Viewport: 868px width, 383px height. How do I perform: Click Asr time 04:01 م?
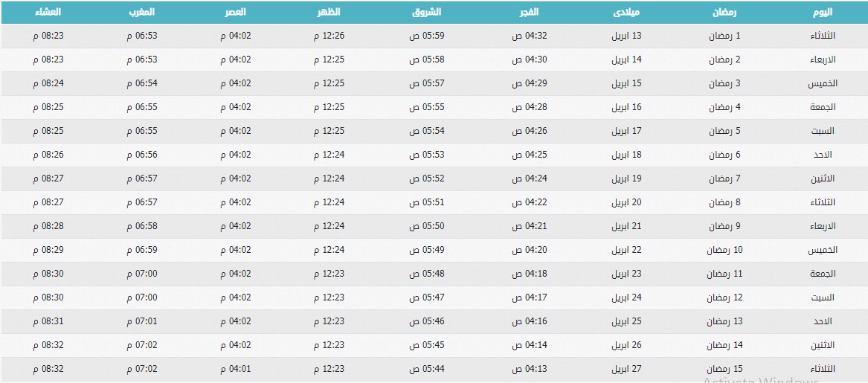236,369
